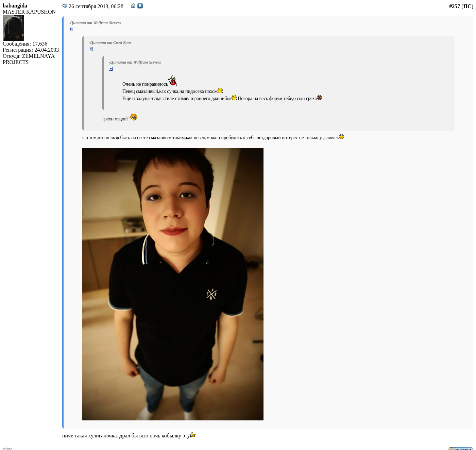This screenshot has width=476, height=450.
Task: Click the "Цитата от Свой Кот" quote header
Action: point(110,43)
